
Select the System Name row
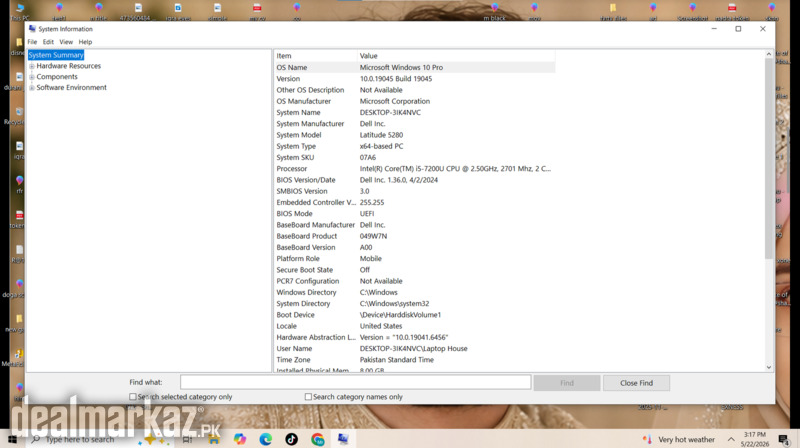tap(414, 112)
